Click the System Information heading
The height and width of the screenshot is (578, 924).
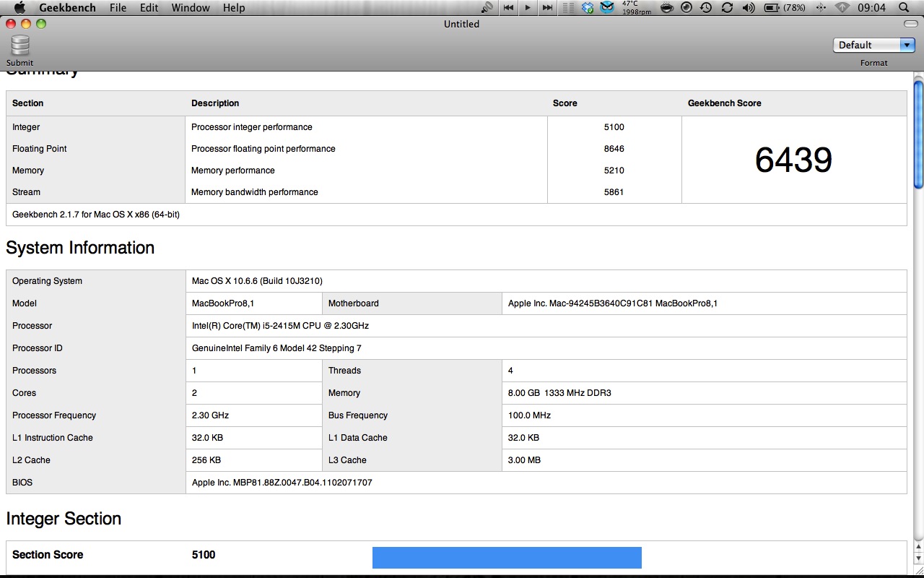click(80, 248)
